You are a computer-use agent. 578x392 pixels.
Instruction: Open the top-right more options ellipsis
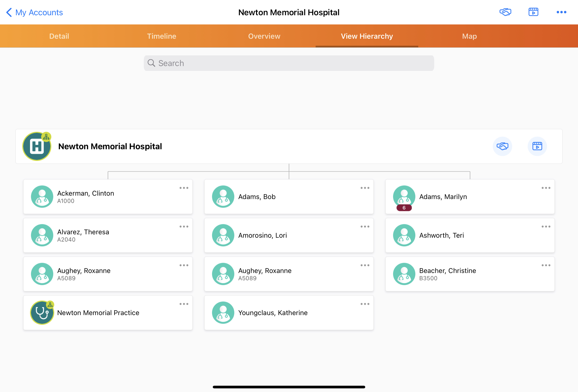[561, 12]
